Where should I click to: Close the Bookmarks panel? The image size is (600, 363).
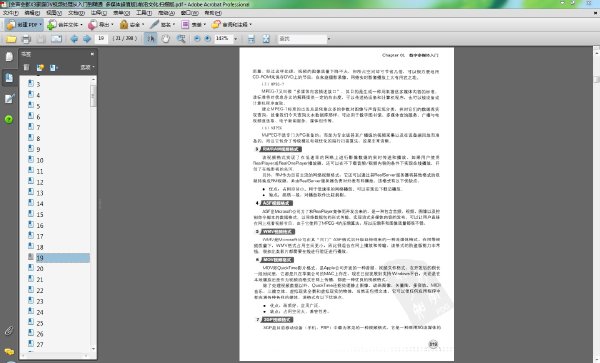[92, 54]
